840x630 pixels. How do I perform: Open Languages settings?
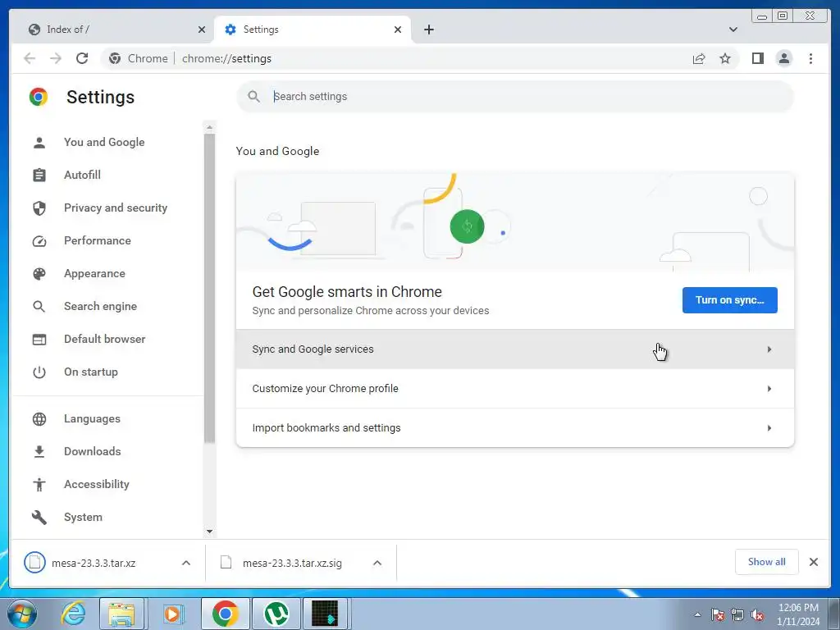click(x=92, y=418)
